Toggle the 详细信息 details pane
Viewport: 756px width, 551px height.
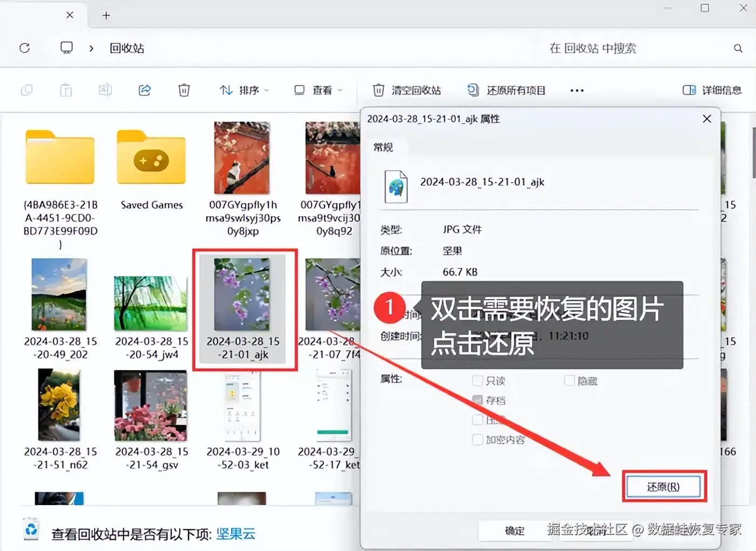[x=712, y=90]
